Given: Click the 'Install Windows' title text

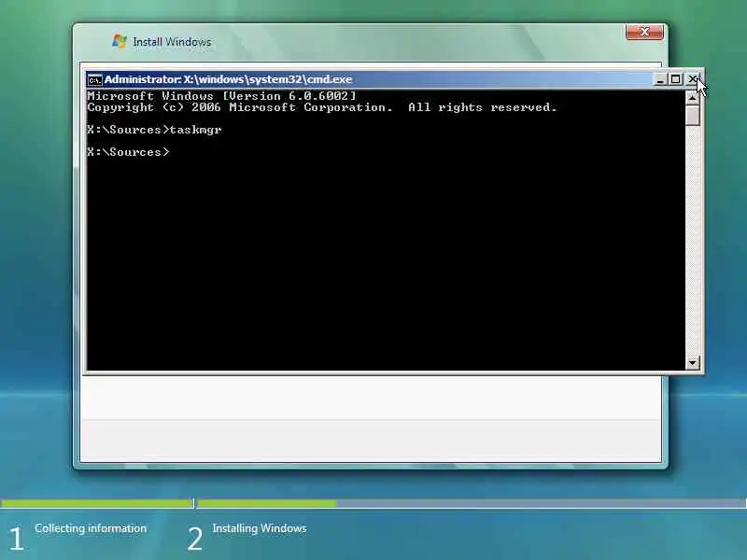Looking at the screenshot, I should click(172, 42).
